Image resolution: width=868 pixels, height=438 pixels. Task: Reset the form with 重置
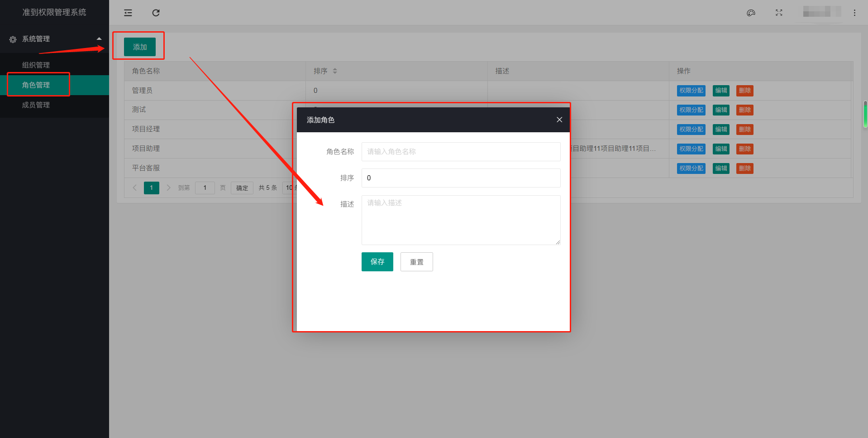(x=417, y=262)
